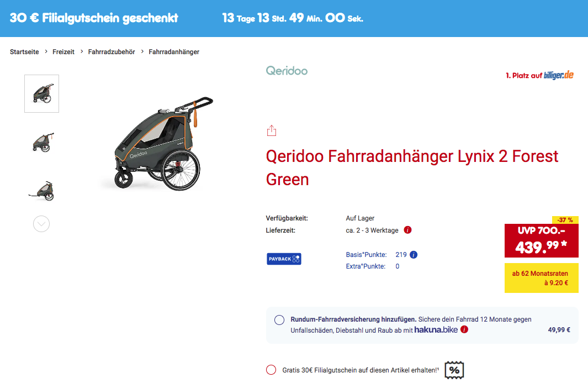Select Rundum-Fahrradversicherung hinzufügen radio option
This screenshot has height=383, width=588.
click(279, 320)
